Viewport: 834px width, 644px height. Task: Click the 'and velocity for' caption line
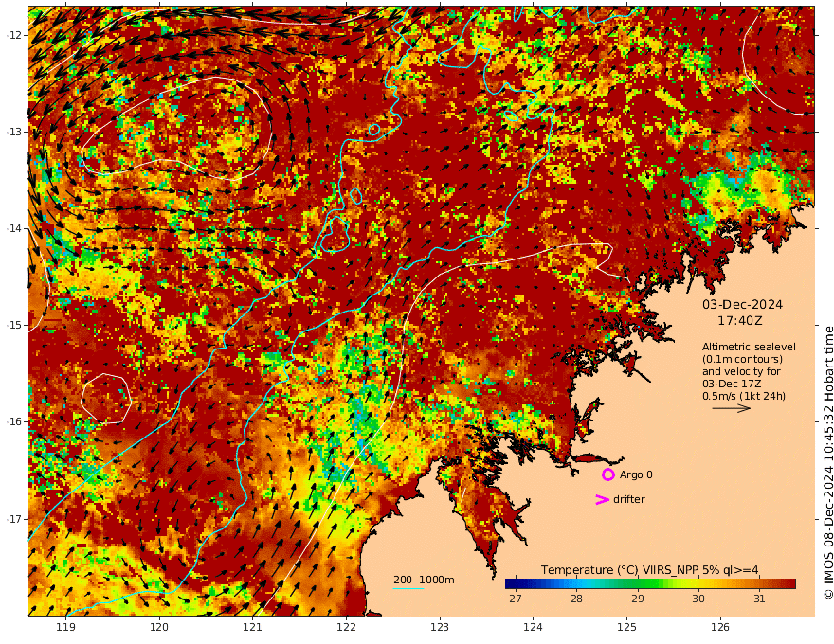741,371
